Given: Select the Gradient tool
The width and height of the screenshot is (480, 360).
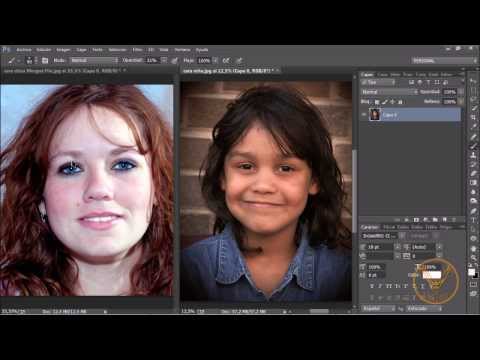Looking at the screenshot, I should [x=473, y=183].
